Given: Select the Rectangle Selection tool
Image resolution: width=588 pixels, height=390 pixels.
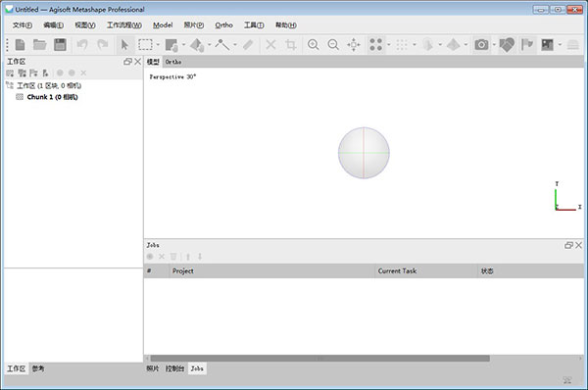Looking at the screenshot, I should 145,45.
